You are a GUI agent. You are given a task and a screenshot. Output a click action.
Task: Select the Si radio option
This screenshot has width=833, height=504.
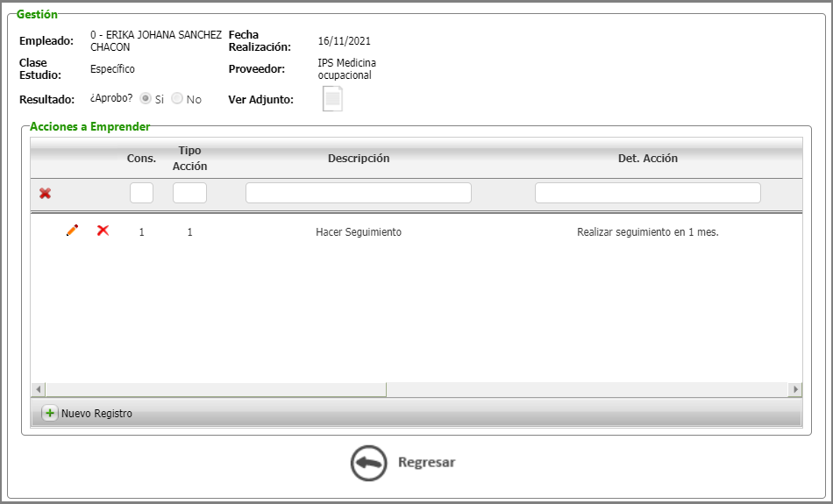145,99
